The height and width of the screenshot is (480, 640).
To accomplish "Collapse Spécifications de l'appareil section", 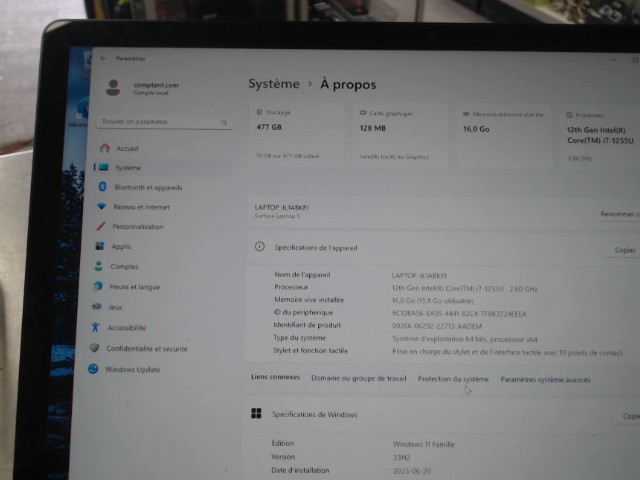I will (443, 248).
